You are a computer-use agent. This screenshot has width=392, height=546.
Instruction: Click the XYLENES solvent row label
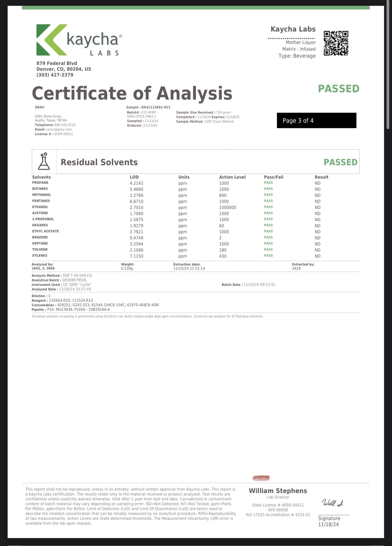40,256
